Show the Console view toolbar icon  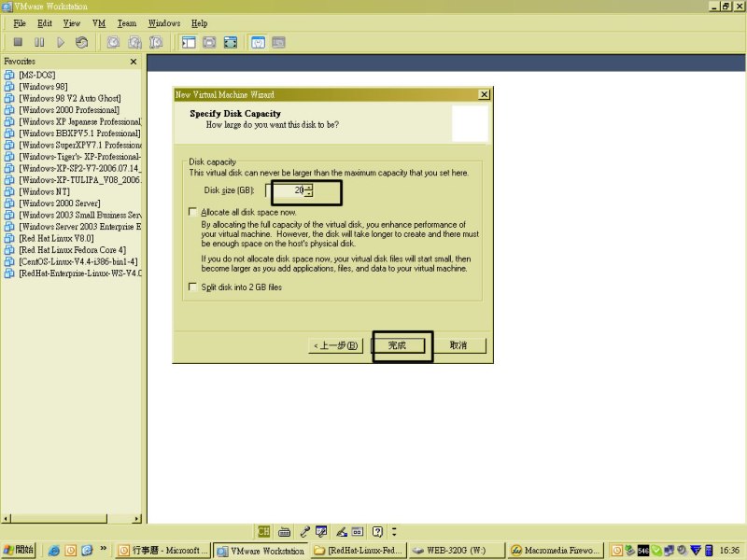[278, 42]
